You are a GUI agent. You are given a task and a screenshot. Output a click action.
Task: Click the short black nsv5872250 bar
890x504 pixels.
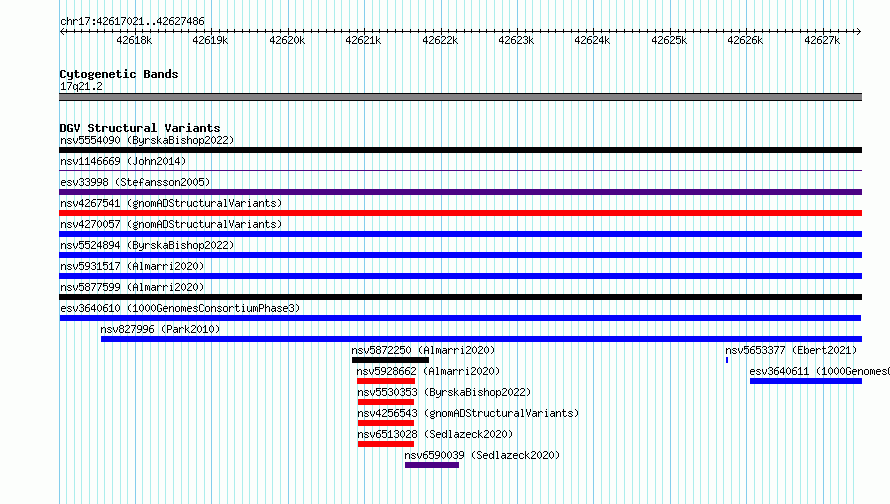tap(391, 360)
